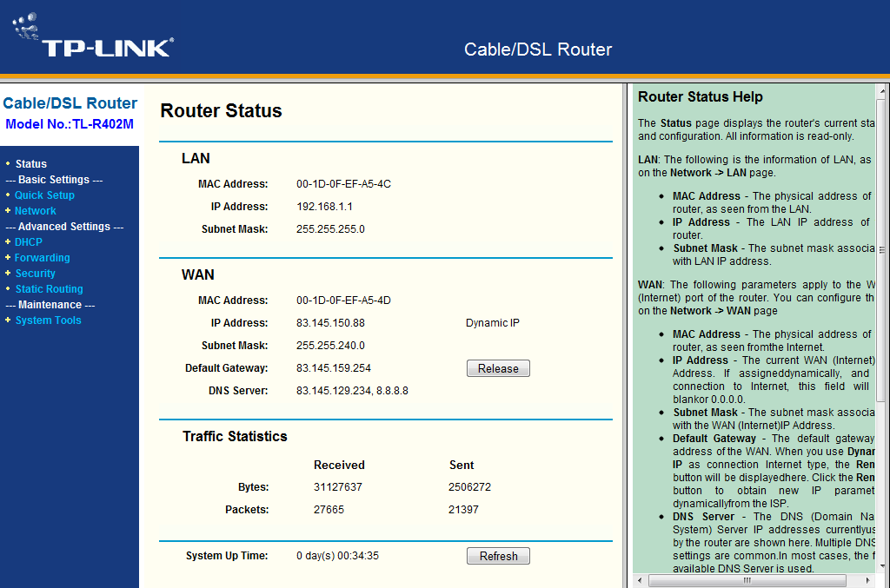Click the Release button

[x=498, y=368]
